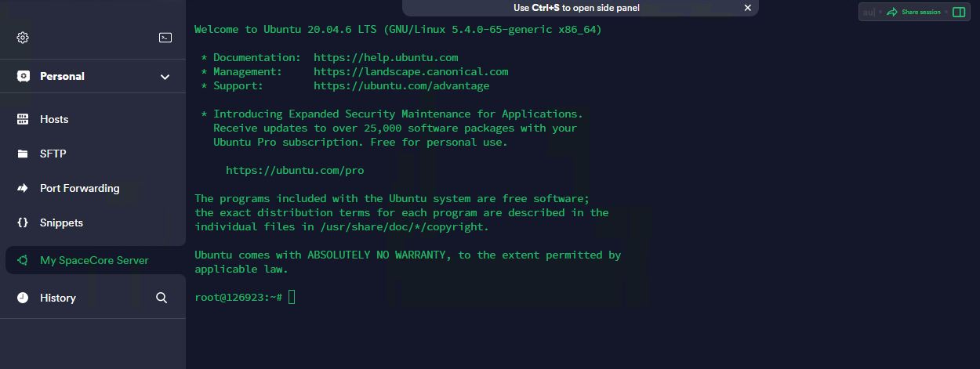
Task: Open the landscape.canonical.com management link
Action: click(411, 72)
